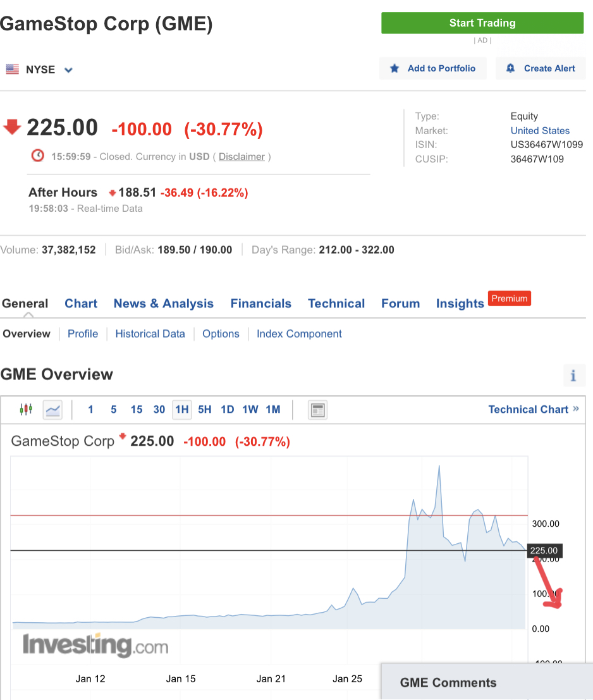Select the General tab

[x=25, y=304]
